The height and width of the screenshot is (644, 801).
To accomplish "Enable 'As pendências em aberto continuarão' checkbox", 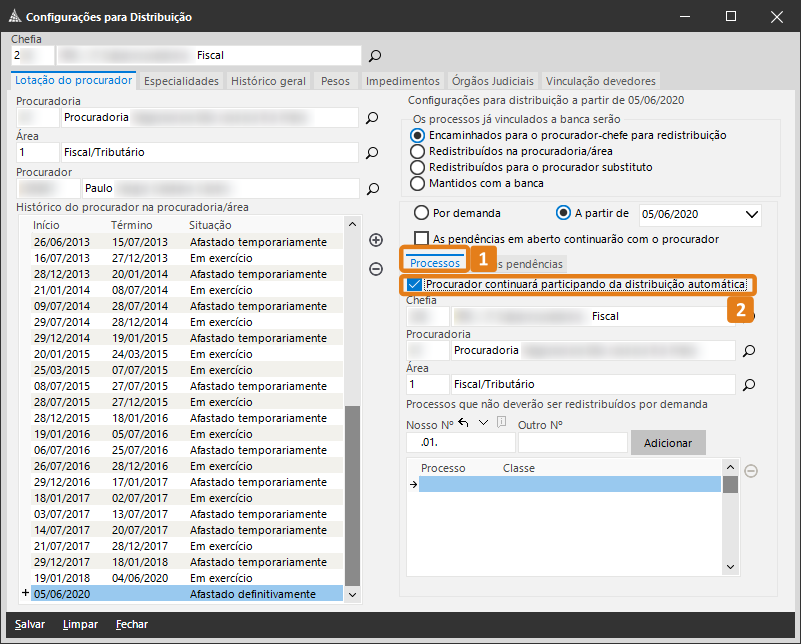I will [x=421, y=239].
